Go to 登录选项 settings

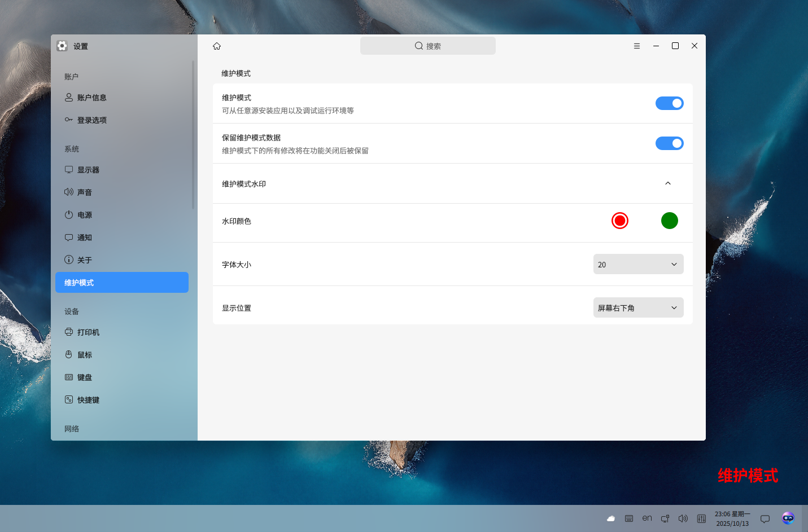pyautogui.click(x=122, y=120)
